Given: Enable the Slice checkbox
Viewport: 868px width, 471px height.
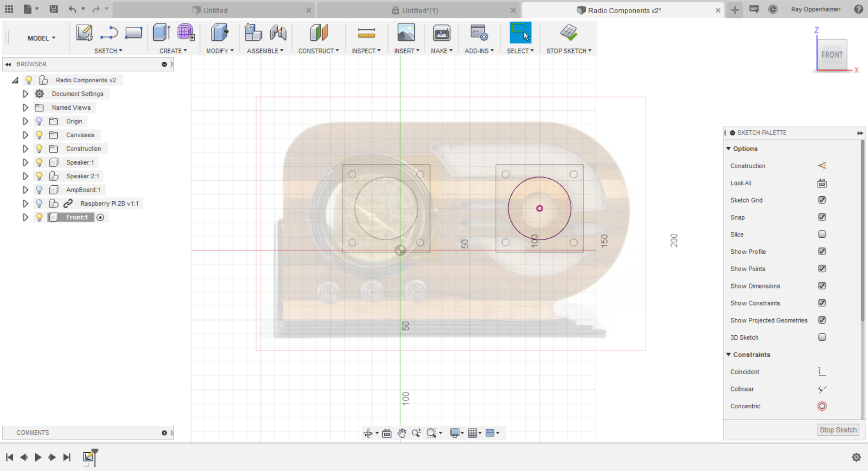Looking at the screenshot, I should tap(822, 234).
